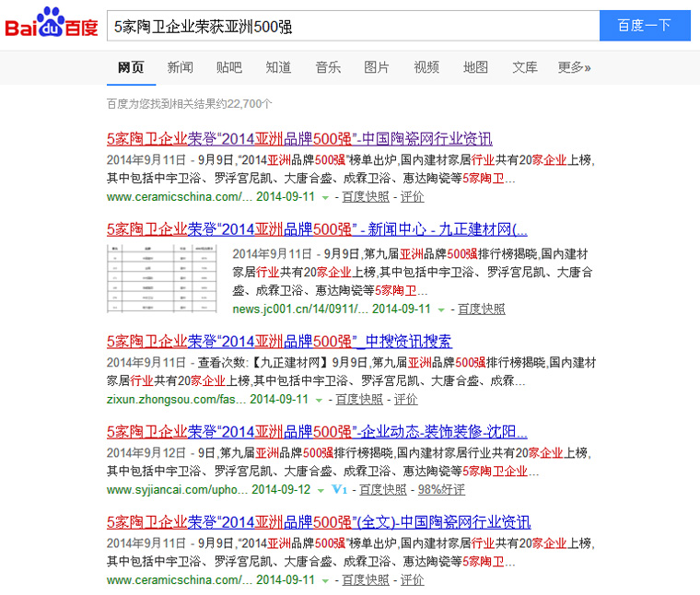The image size is (700, 595).
Task: Open 百度快照 of first ceramicschina result
Action: coord(366,197)
